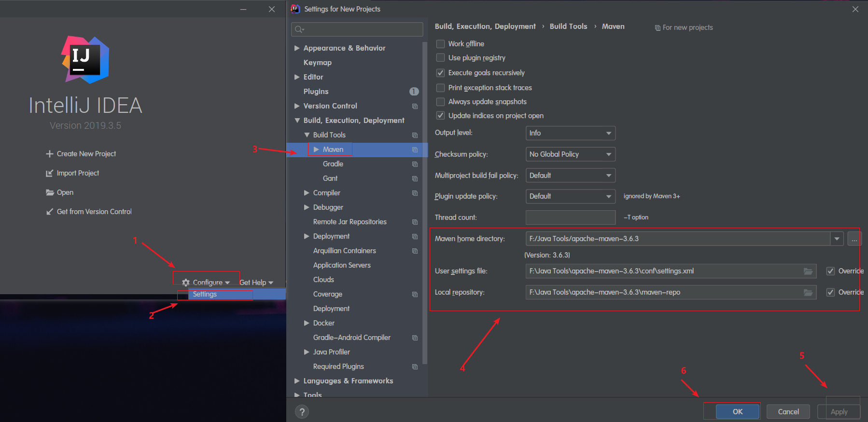Click the project-level icon on Gant row

tap(415, 178)
